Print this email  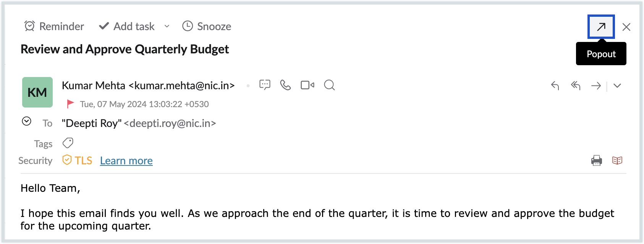[597, 161]
